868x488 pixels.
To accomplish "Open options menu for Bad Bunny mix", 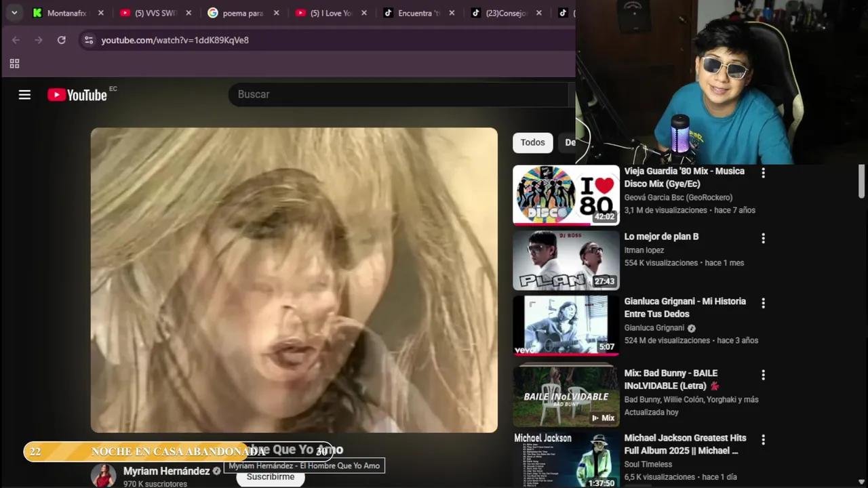I will click(x=763, y=375).
